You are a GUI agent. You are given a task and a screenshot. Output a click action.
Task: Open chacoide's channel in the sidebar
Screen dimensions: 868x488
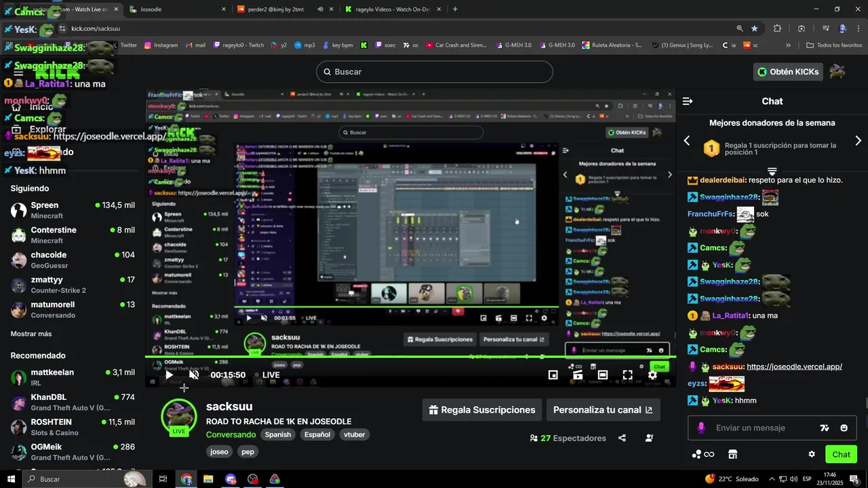pos(72,260)
